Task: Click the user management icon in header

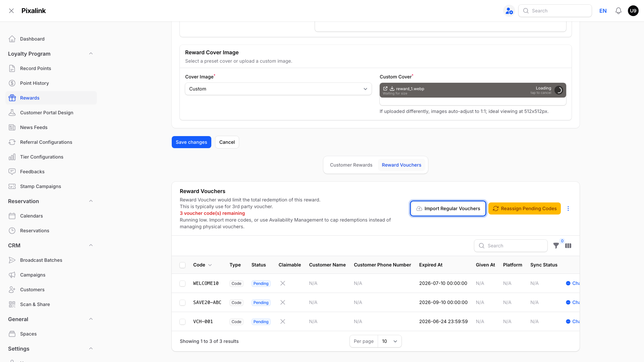Action: (509, 11)
